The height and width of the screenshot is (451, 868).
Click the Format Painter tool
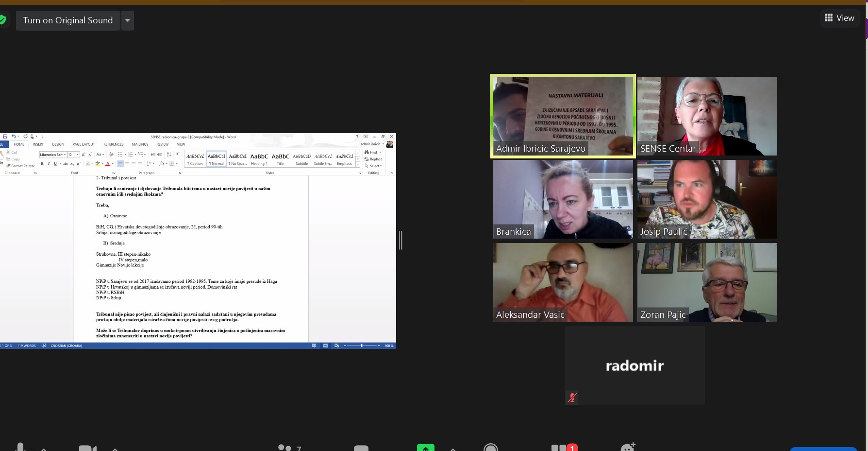pos(21,166)
